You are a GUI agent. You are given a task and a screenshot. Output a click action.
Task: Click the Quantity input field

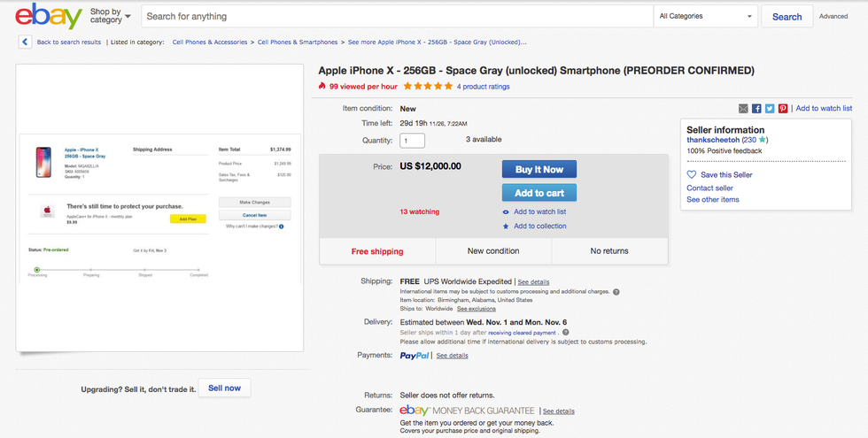pyautogui.click(x=413, y=140)
